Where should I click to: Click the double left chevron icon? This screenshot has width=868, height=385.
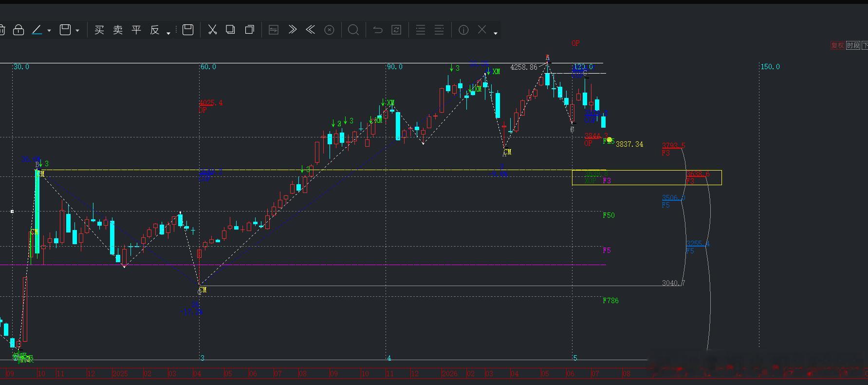(311, 30)
